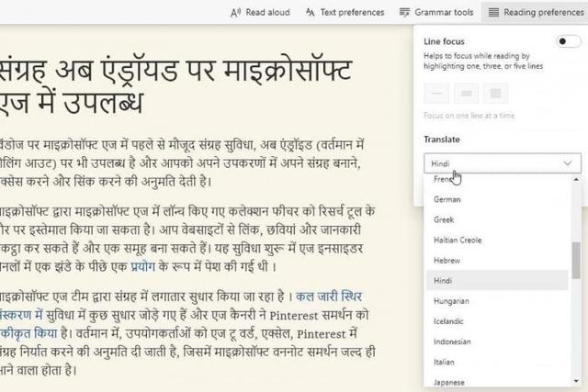The height and width of the screenshot is (392, 588).
Task: Select Haitian Creole translation language
Action: 497,240
